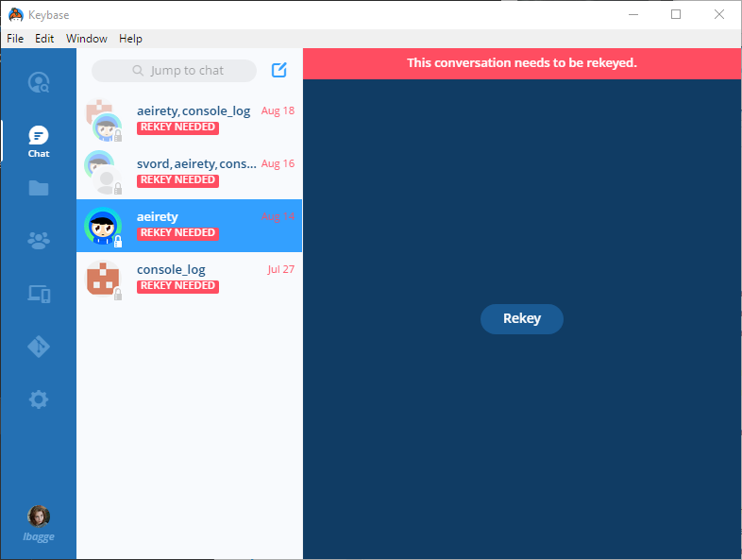The width and height of the screenshot is (742, 560).
Task: Select the aeirety conversation name
Action: (158, 217)
